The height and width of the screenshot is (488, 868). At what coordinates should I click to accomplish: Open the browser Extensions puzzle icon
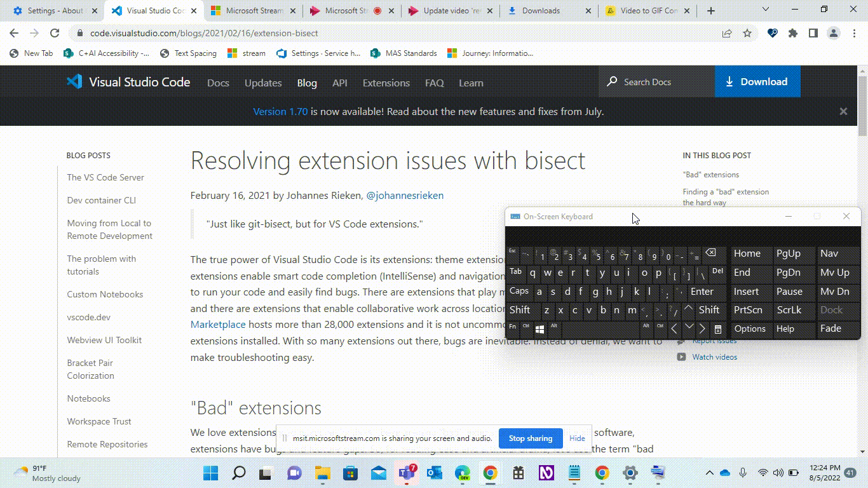point(794,33)
